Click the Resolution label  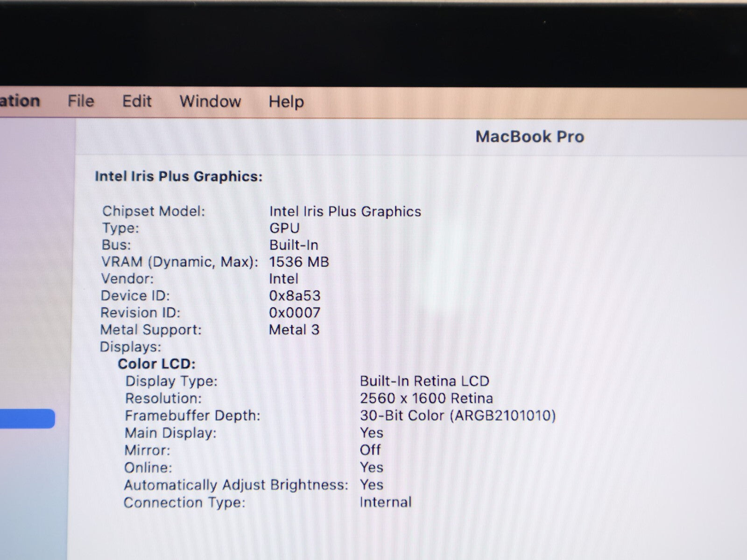(163, 399)
